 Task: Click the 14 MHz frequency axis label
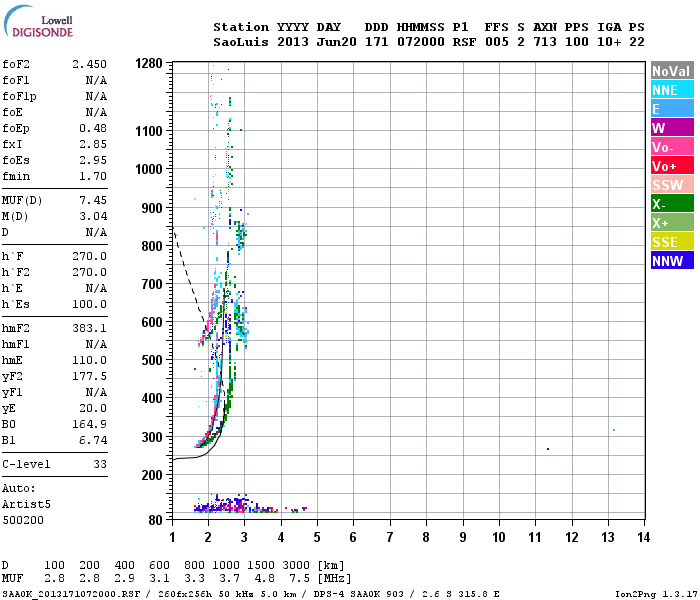644,537
